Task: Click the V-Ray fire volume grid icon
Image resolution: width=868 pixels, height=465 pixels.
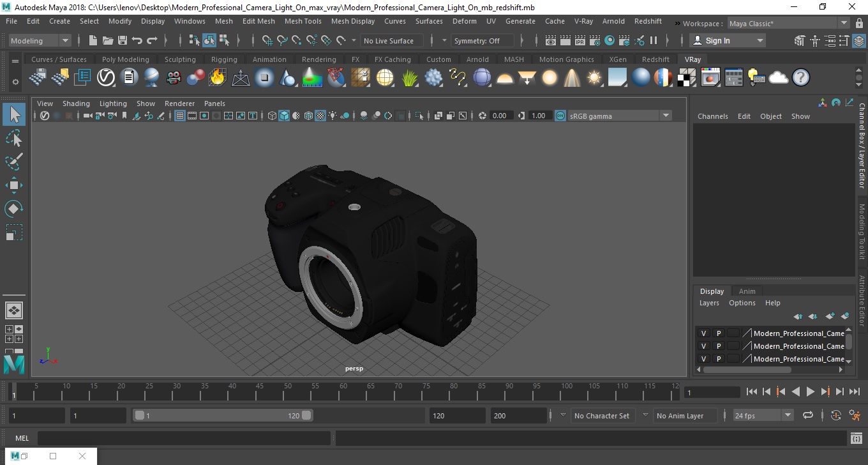Action: 218,78
